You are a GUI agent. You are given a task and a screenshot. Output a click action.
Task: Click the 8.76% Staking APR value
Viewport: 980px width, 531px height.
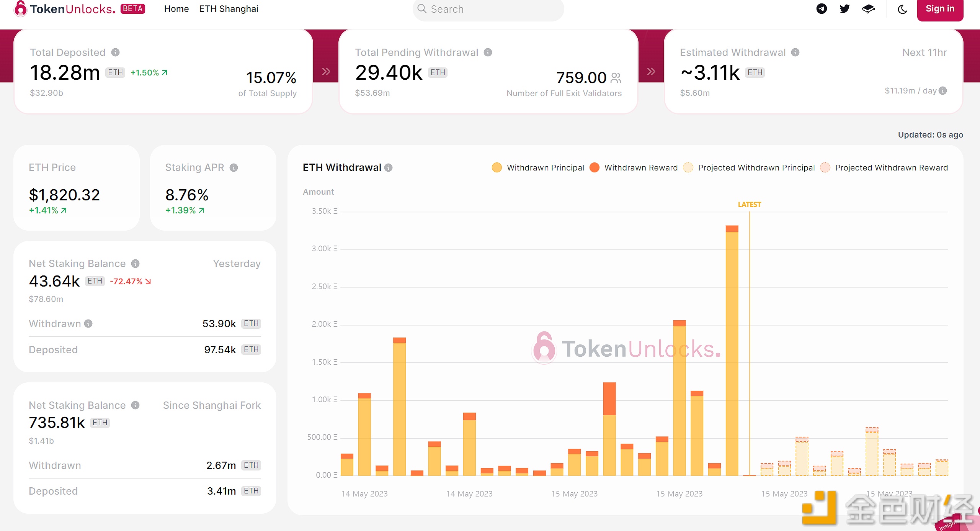[187, 195]
